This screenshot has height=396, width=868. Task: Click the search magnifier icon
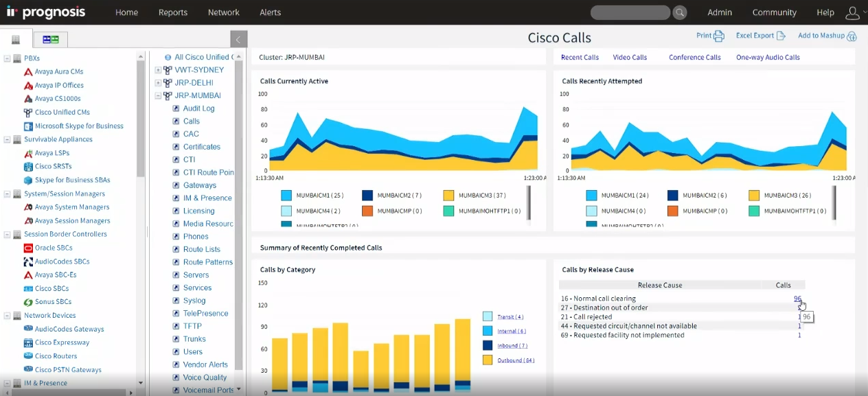click(x=679, y=12)
